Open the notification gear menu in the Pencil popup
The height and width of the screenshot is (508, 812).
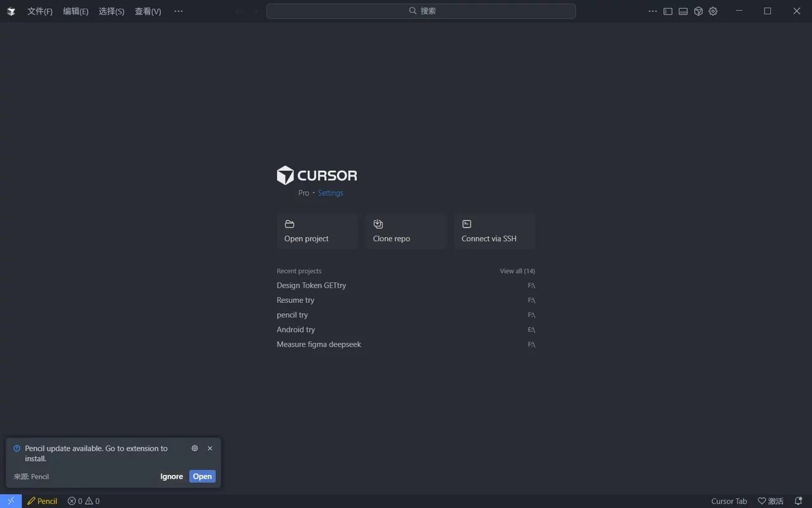pos(195,448)
